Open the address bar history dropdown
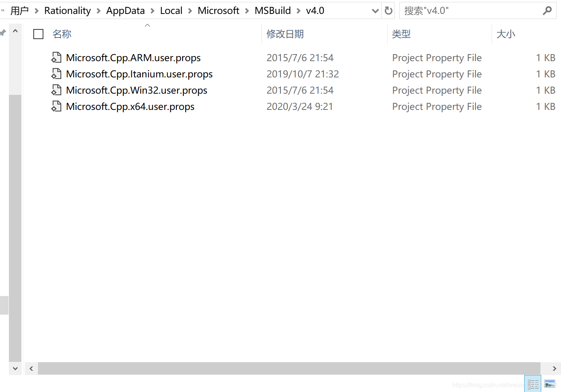This screenshot has width=561, height=392. point(375,11)
